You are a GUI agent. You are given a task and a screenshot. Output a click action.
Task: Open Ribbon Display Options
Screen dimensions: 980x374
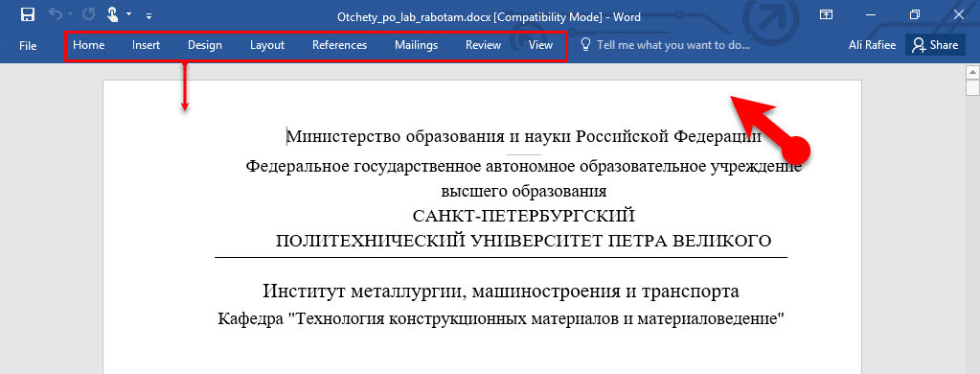[827, 14]
